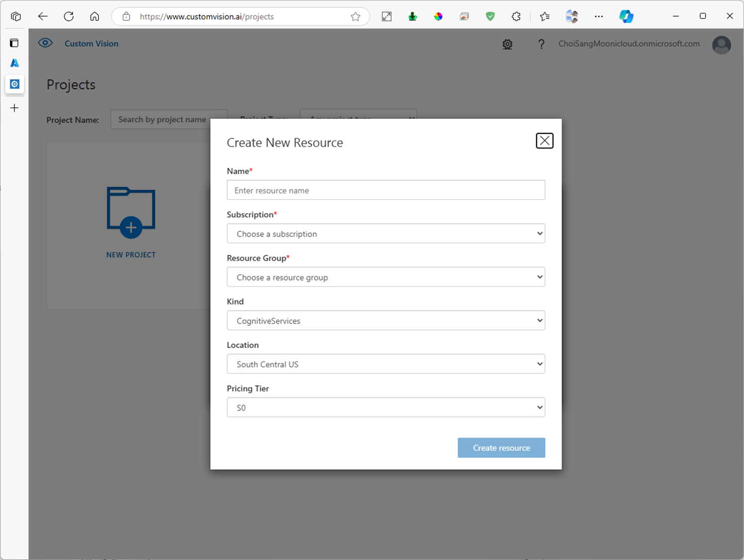The height and width of the screenshot is (560, 744).
Task: Go back with browser back arrow
Action: [43, 16]
